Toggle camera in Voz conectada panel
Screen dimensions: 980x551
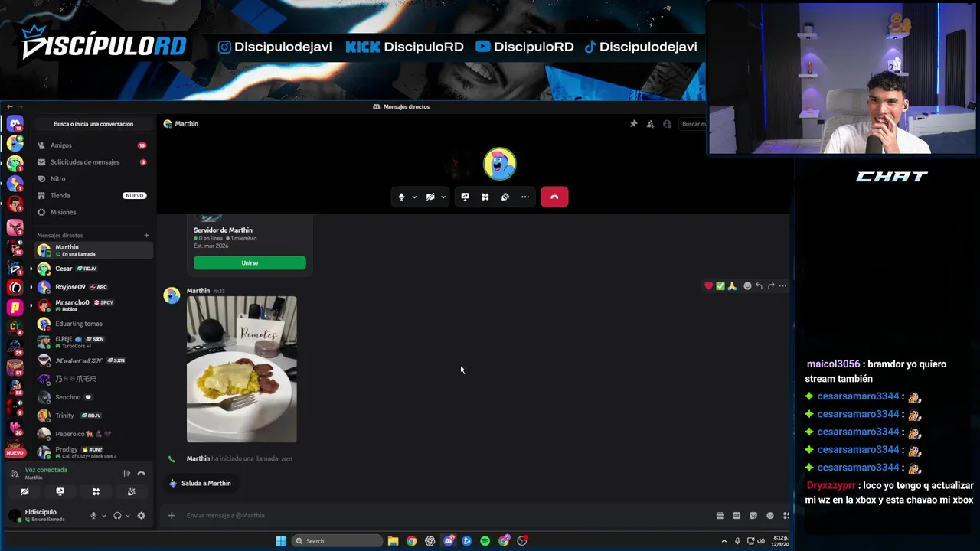(x=24, y=491)
